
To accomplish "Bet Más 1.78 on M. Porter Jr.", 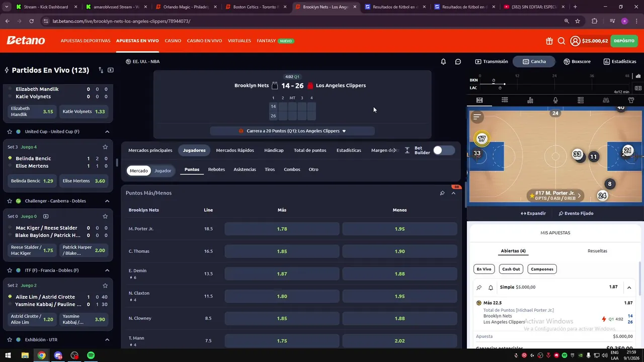I will click(x=282, y=229).
